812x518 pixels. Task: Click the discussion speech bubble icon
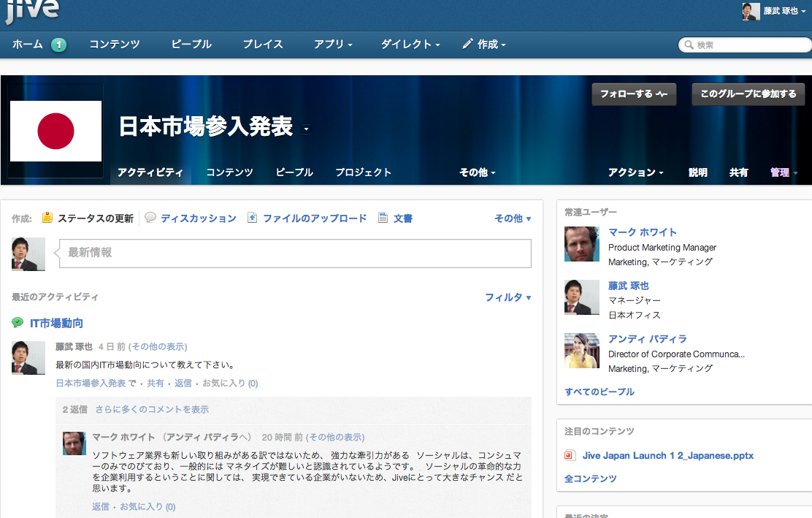[150, 218]
